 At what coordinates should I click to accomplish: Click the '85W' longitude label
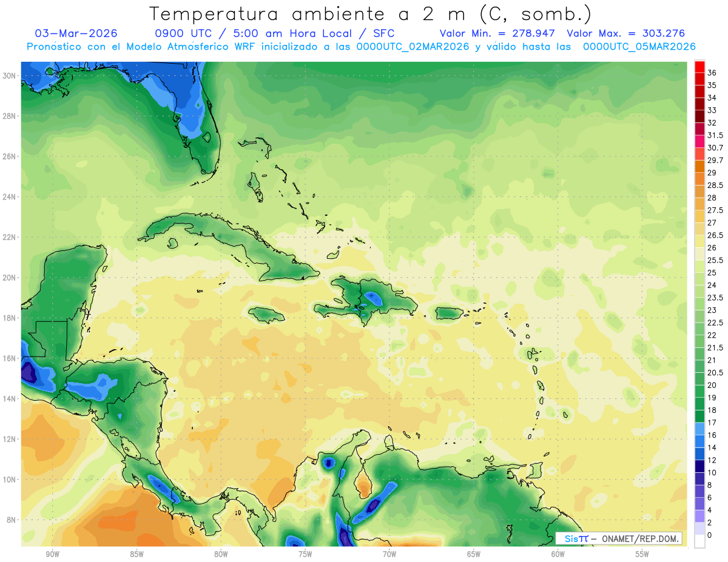[x=136, y=554]
